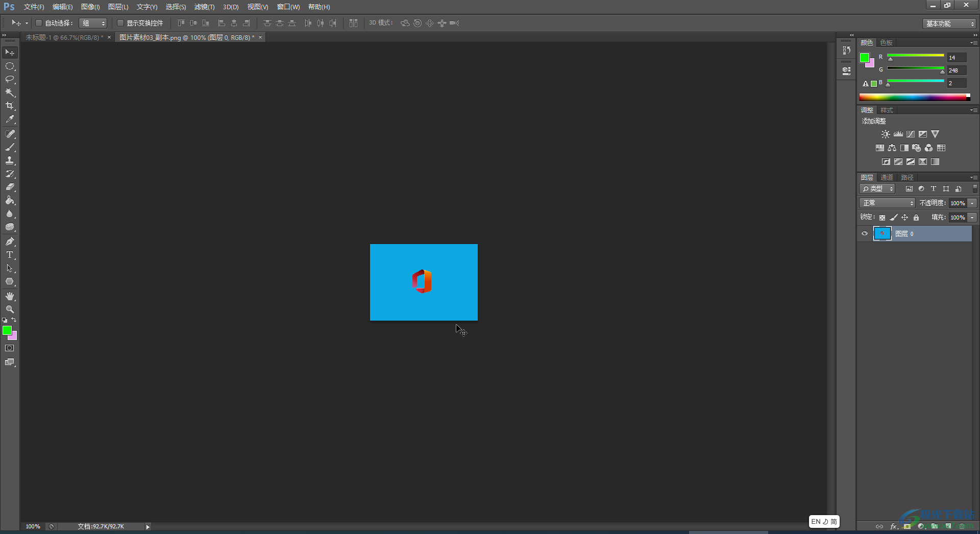Select the Lasso tool

[x=10, y=80]
